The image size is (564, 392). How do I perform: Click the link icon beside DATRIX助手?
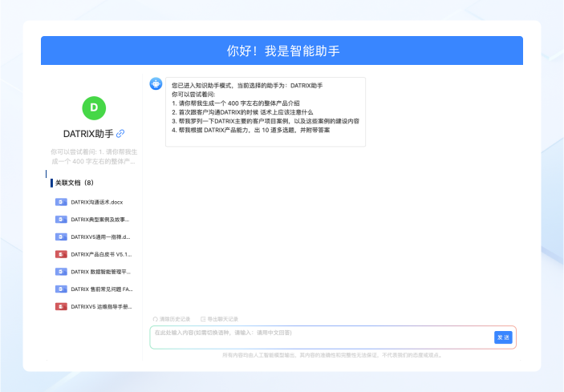coord(120,134)
